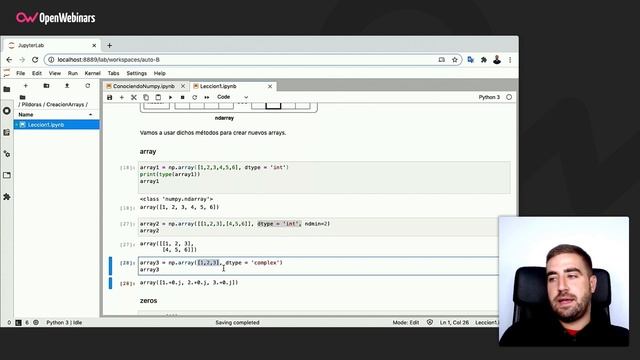Image resolution: width=640 pixels, height=360 pixels.
Task: Restart kernel and run all cells icon
Action: 207,97
